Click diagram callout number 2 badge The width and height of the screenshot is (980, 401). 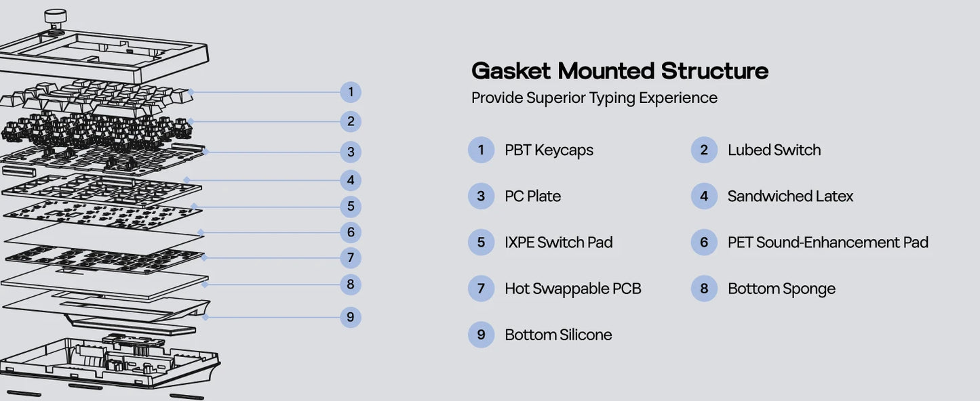coord(350,122)
